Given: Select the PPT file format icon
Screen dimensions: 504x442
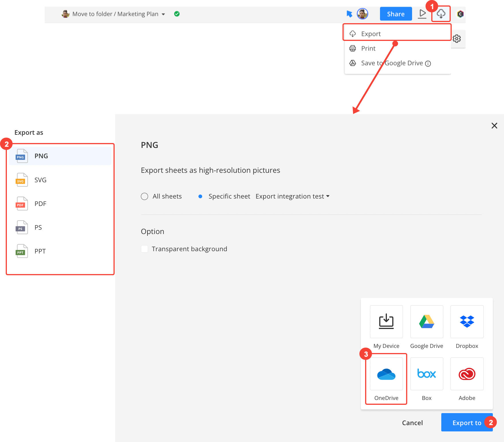Looking at the screenshot, I should 21,251.
